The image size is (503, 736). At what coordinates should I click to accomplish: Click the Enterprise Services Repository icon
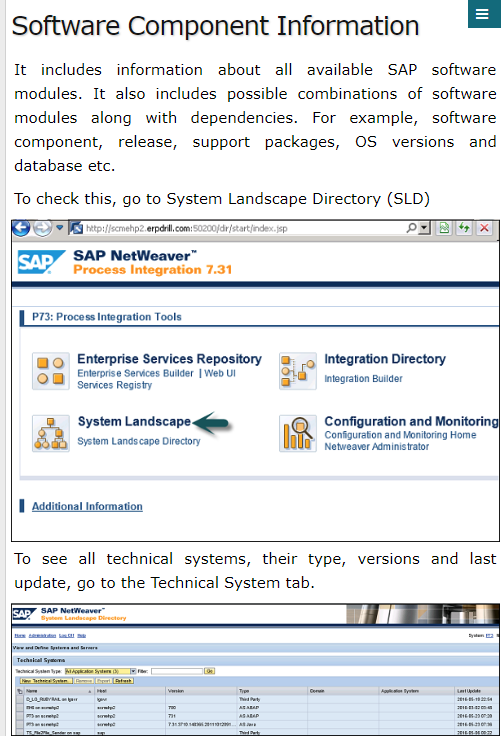click(x=51, y=371)
